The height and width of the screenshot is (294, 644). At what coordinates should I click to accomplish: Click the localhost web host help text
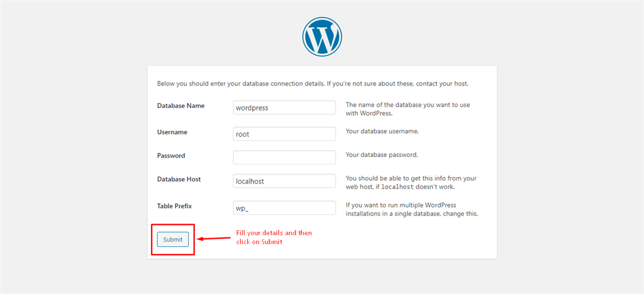click(x=411, y=183)
